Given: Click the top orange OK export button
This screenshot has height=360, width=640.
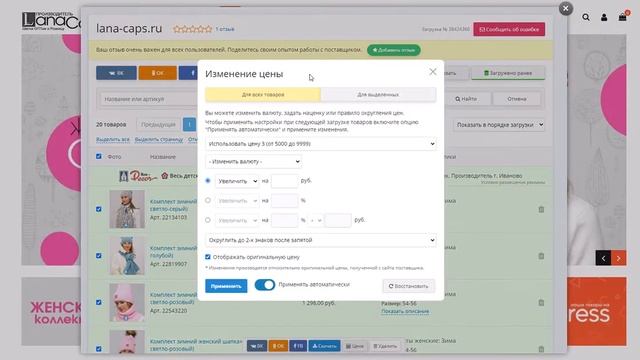Looking at the screenshot, I should [x=158, y=73].
